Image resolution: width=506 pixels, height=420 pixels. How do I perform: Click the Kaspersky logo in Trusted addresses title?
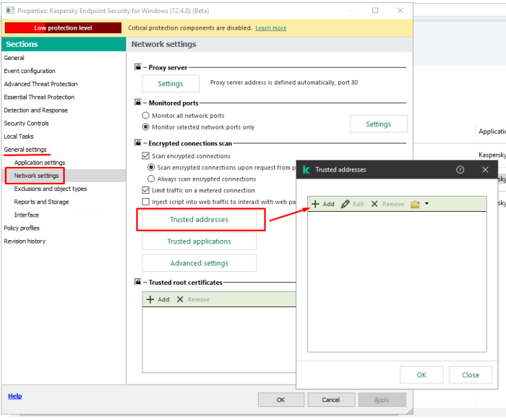pyautogui.click(x=306, y=170)
